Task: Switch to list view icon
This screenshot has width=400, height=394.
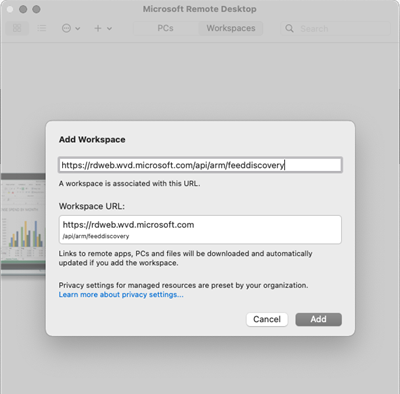Action: 42,28
